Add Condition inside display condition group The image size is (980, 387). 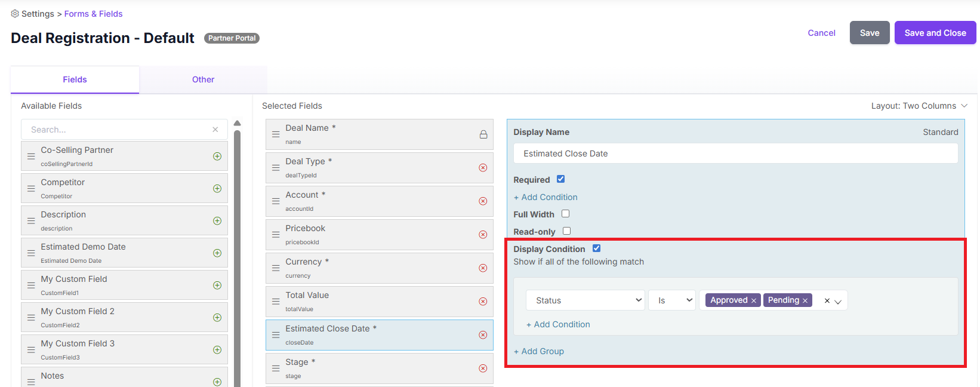coord(558,324)
